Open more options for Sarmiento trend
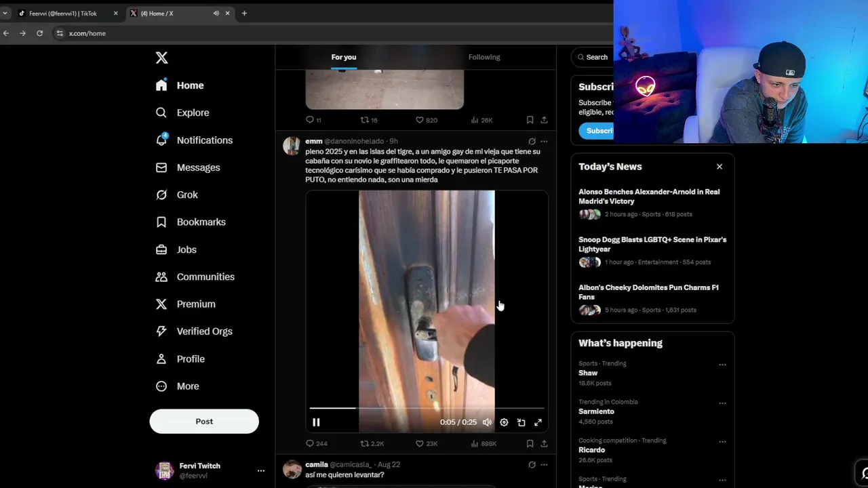This screenshot has width=868, height=488. [x=722, y=403]
